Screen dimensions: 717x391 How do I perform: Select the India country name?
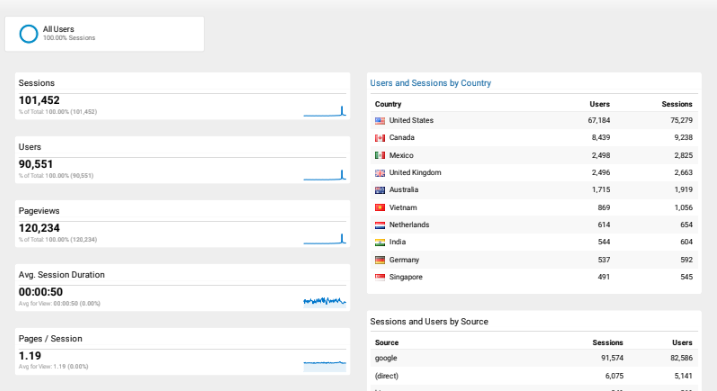point(397,241)
